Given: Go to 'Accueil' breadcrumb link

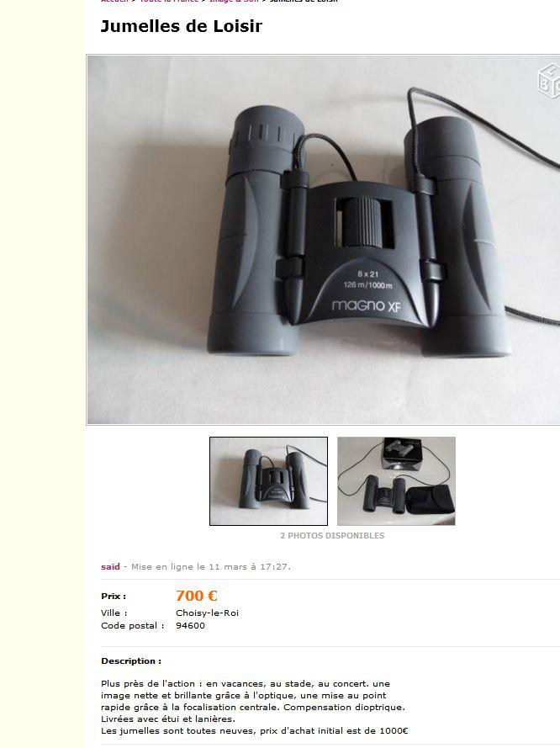Looking at the screenshot, I should [x=114, y=1].
